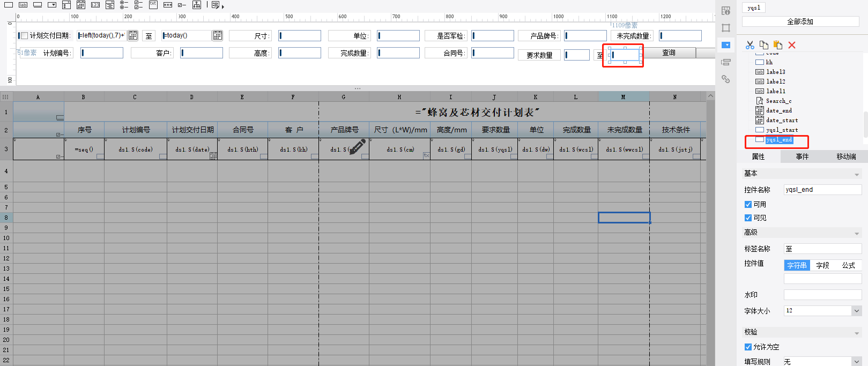The width and height of the screenshot is (868, 366).
Task: Choose 公式 control value type
Action: [x=848, y=265]
